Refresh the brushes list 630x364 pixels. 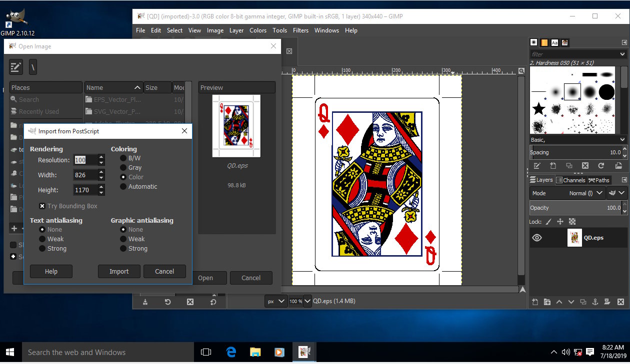[x=601, y=166]
